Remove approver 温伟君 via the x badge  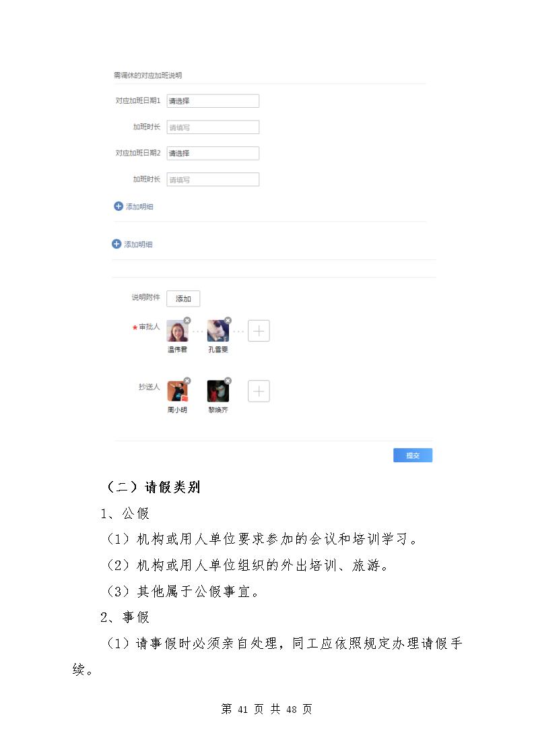coord(187,321)
